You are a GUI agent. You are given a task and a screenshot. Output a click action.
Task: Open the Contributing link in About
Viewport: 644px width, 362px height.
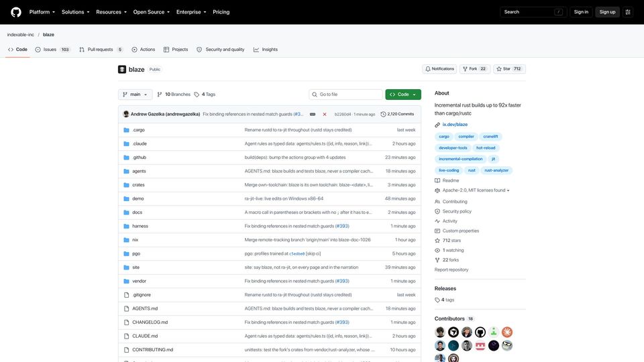[x=451, y=202]
